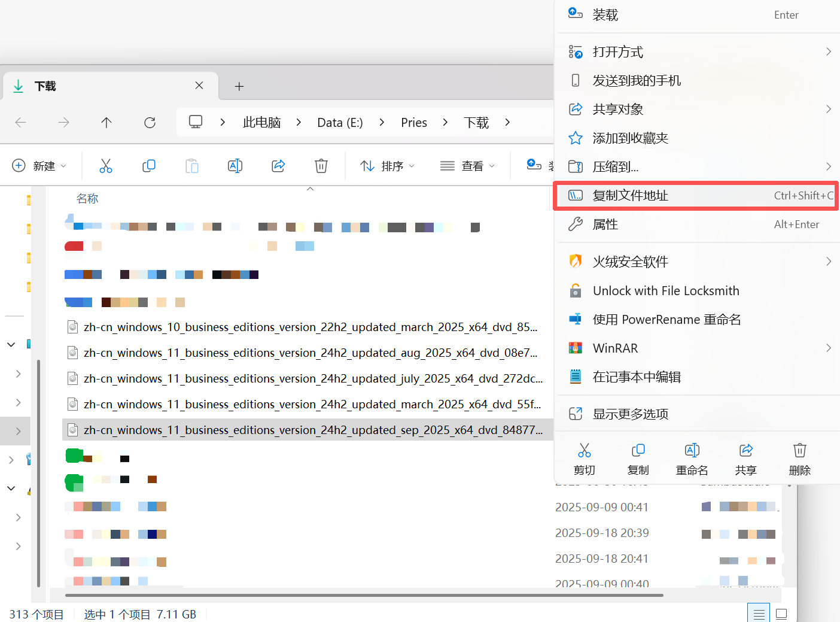This screenshot has width=840, height=622.
Task: Click the Cut scissors icon in toolbar
Action: tap(106, 166)
